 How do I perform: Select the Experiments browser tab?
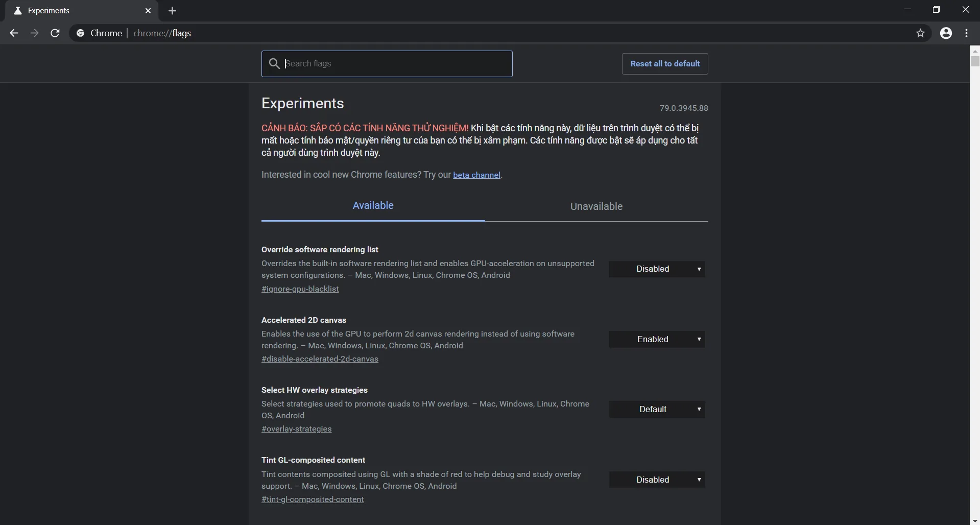coord(82,11)
